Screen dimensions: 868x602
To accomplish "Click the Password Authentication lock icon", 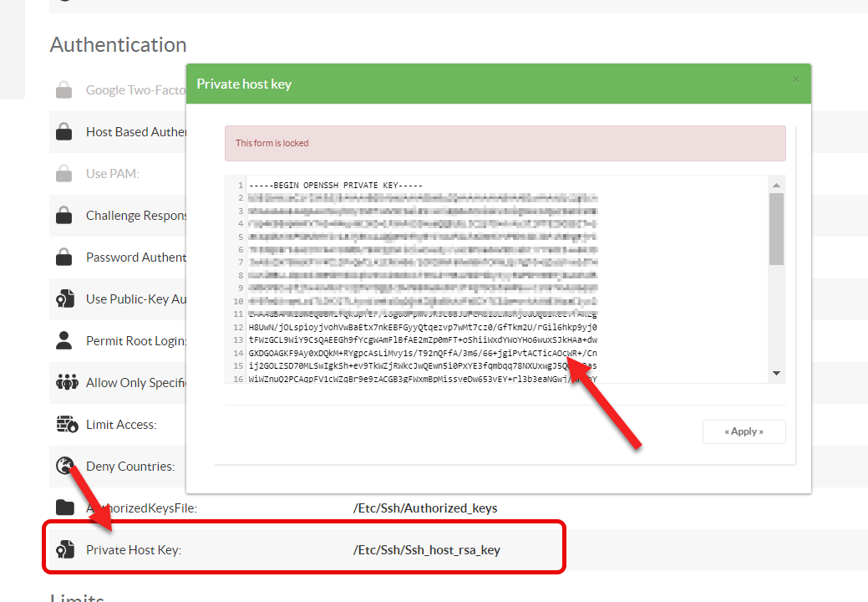I will click(x=63, y=258).
